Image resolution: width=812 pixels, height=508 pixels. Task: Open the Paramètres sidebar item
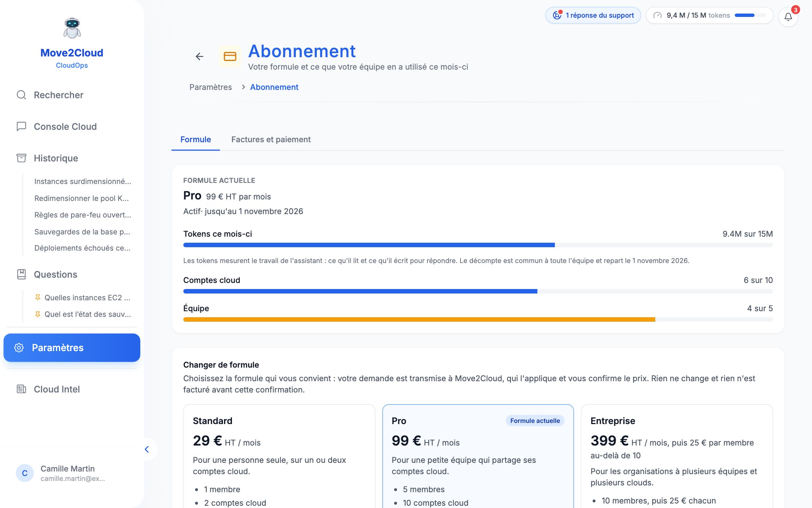pyautogui.click(x=72, y=348)
